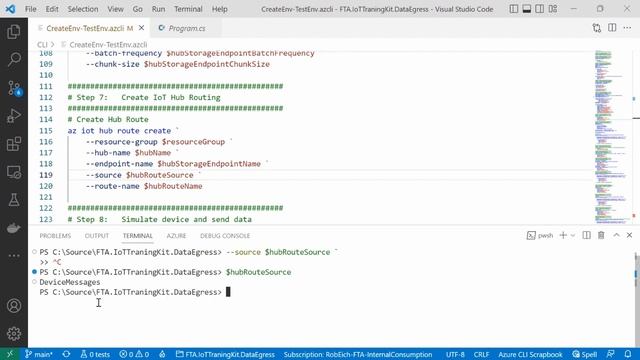The width and height of the screenshot is (640, 360).
Task: Change language mode Azure CLI Scrapbook
Action: [530, 354]
